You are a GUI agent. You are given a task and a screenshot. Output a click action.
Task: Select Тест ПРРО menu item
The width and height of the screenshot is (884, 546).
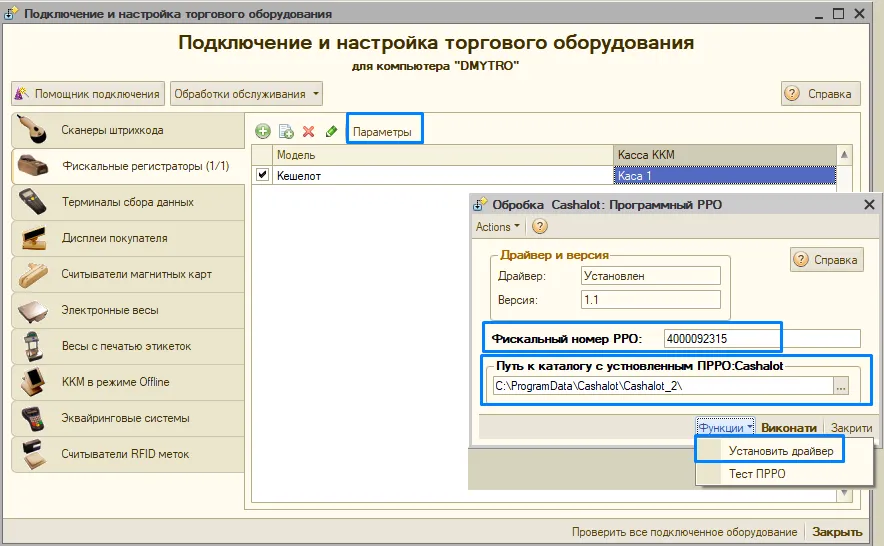757,474
